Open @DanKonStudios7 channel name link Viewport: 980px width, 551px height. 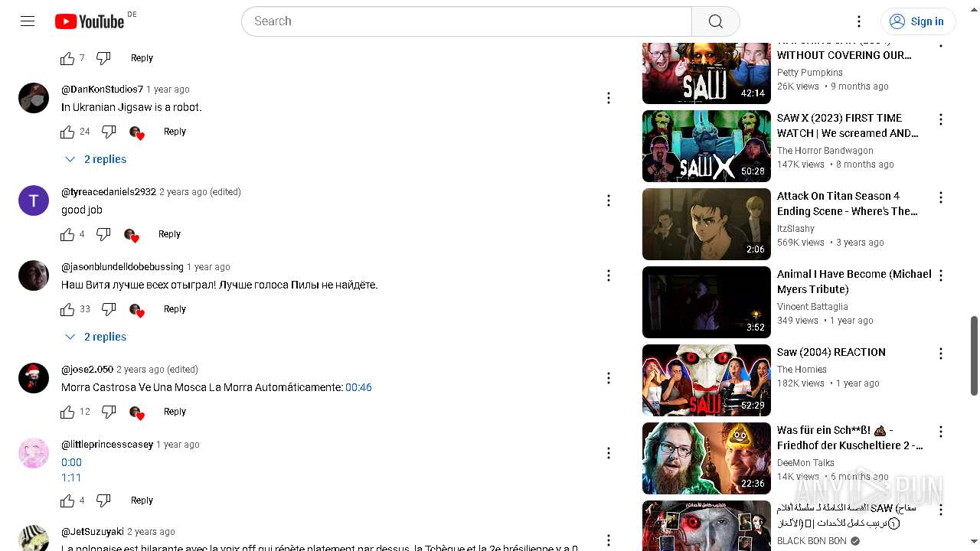coord(102,90)
